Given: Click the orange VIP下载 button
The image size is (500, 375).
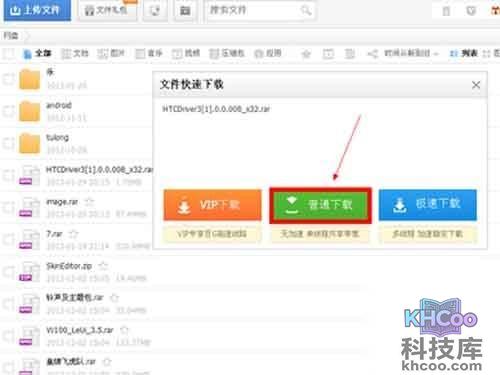Looking at the screenshot, I should click(x=212, y=205).
